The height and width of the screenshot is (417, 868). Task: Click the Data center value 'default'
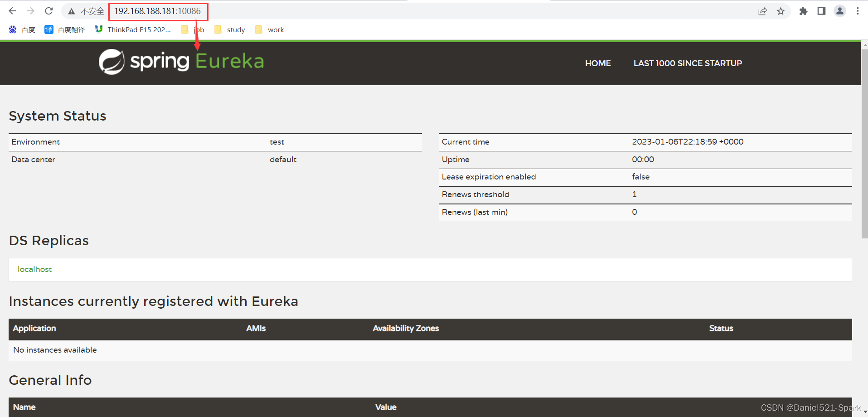283,160
